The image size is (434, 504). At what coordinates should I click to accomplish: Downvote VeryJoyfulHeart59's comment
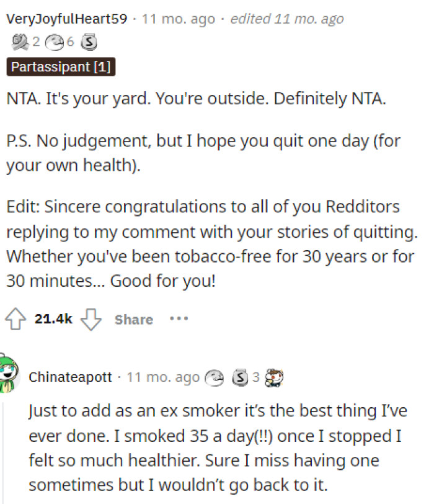point(91,319)
